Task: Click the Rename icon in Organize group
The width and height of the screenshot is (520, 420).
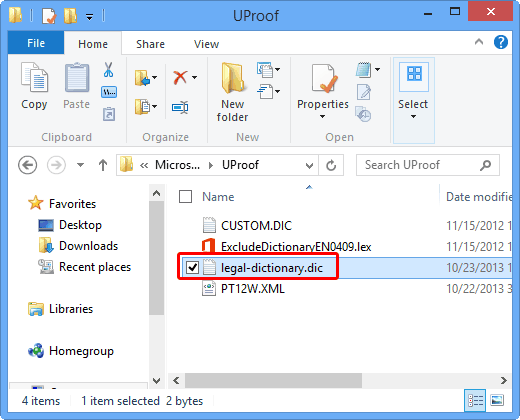Action: pos(180,107)
